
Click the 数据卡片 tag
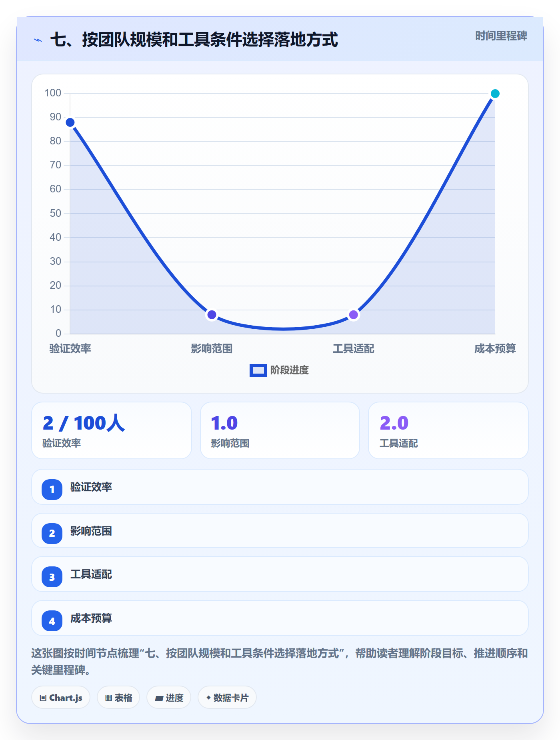coord(227,698)
